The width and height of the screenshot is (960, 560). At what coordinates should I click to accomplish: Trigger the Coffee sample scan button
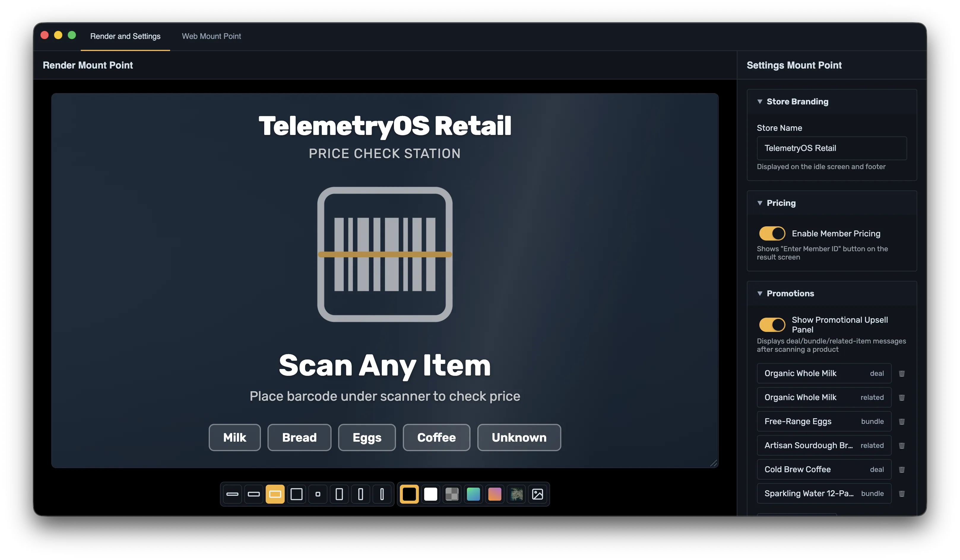(x=437, y=437)
